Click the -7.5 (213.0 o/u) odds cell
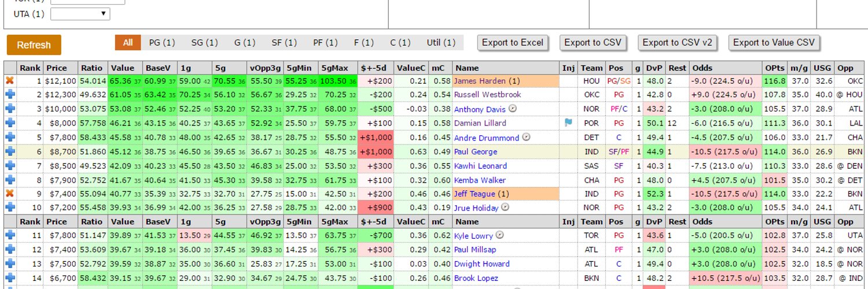This screenshot has height=289, width=868. [x=726, y=166]
